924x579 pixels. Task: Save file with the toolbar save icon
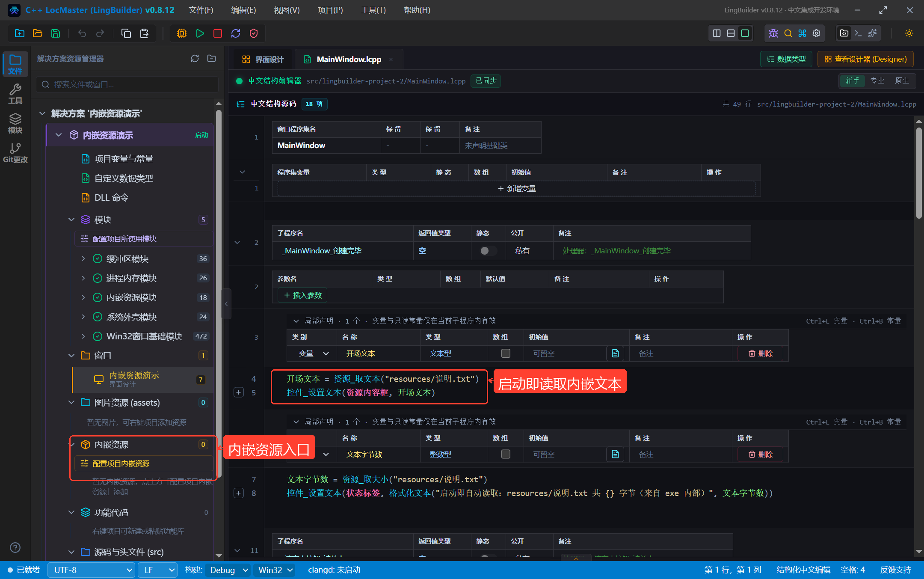coord(56,33)
